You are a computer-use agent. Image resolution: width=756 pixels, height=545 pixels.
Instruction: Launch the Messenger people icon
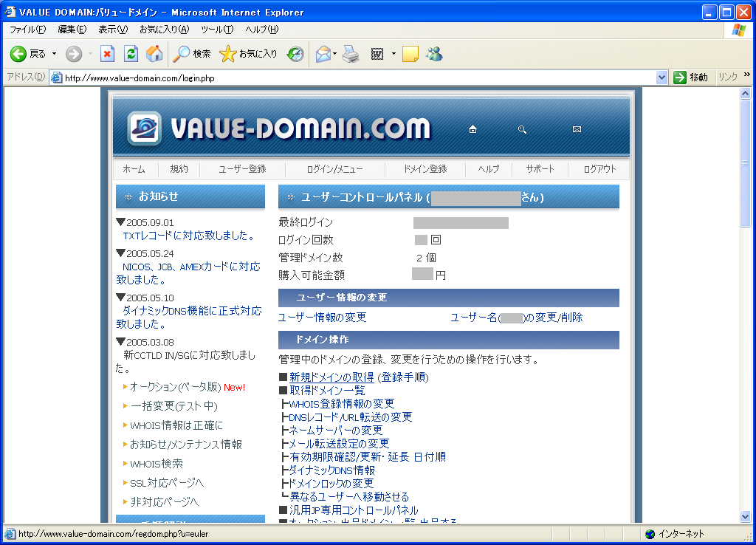(434, 54)
